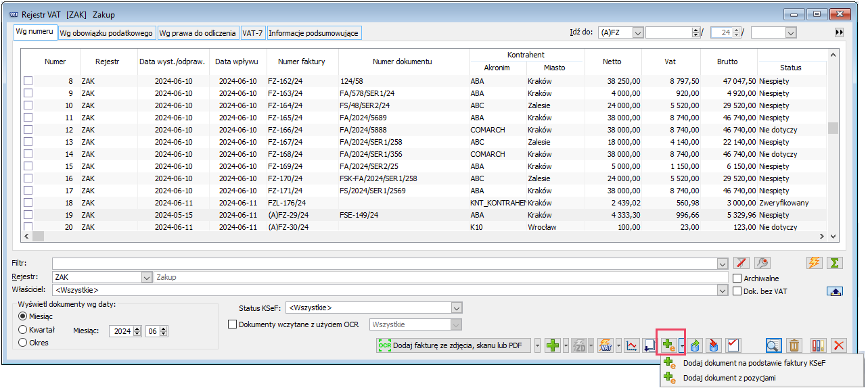Click the blue bucket with red arrow icon
Image resolution: width=868 pixels, height=390 pixels.
(714, 345)
